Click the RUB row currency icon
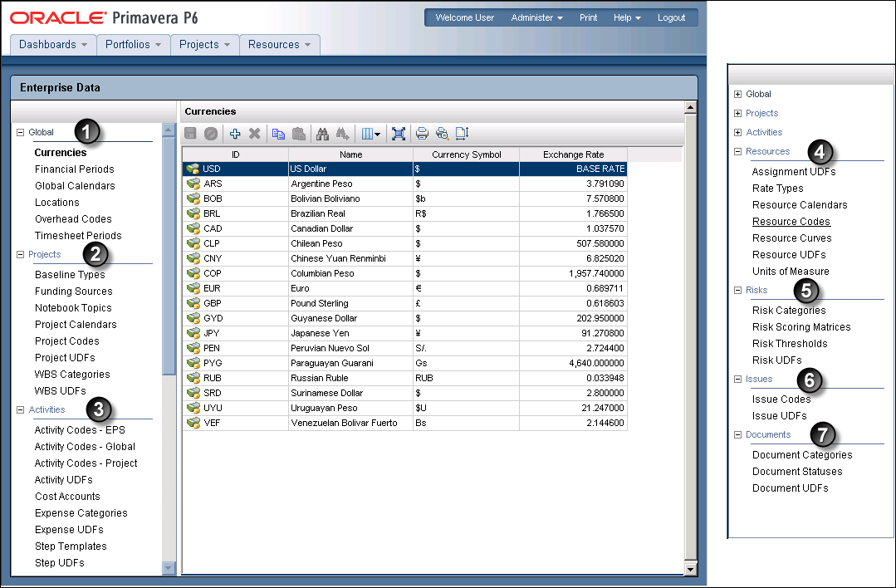896x588 pixels. [x=193, y=378]
